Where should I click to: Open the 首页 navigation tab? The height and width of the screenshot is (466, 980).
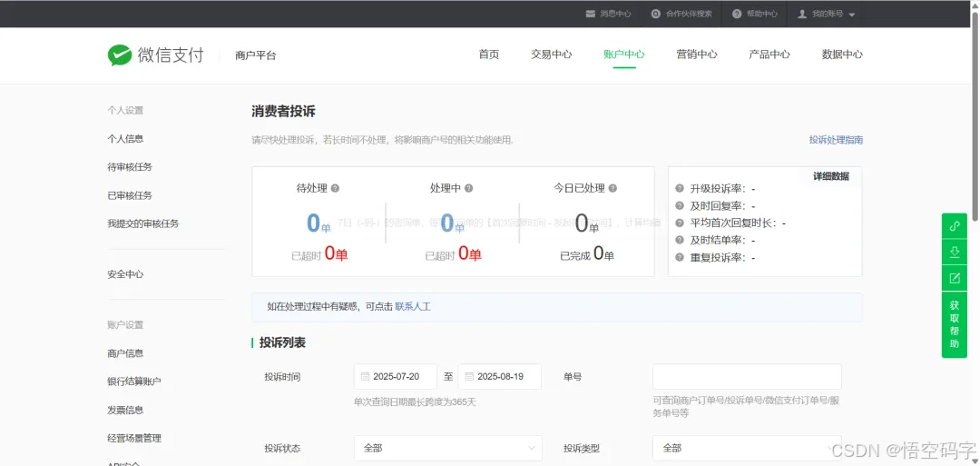click(489, 55)
